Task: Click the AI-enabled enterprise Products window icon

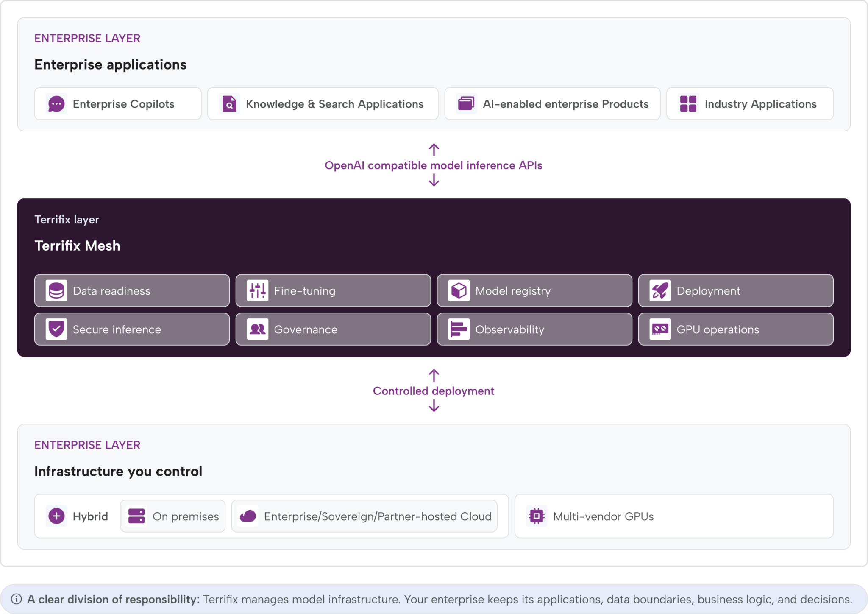Action: (466, 104)
